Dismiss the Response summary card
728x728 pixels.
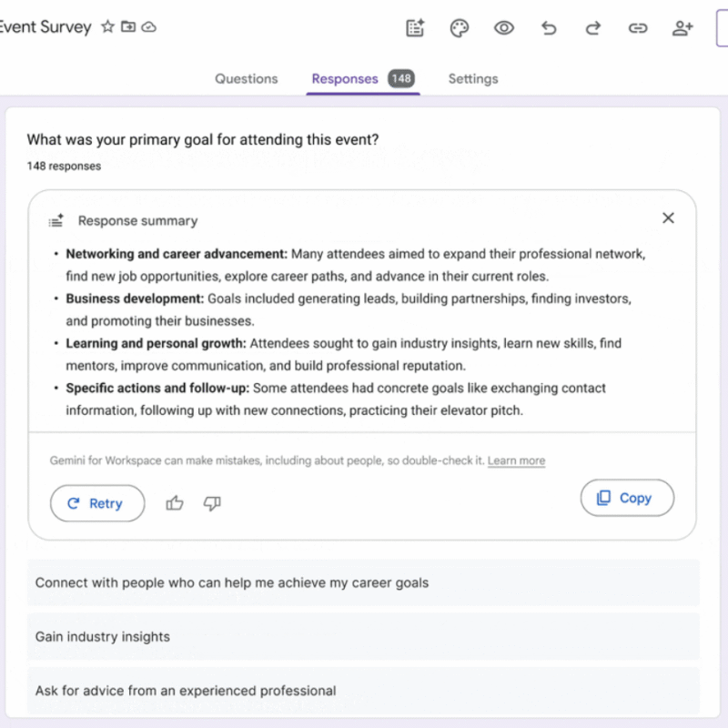click(668, 218)
